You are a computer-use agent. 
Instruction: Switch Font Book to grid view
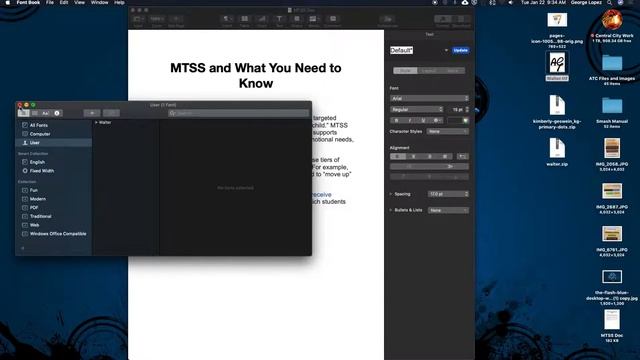pyautogui.click(x=35, y=113)
